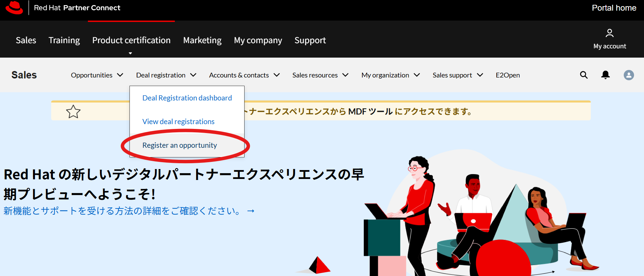
Task: Open notifications bell icon
Action: click(x=606, y=75)
